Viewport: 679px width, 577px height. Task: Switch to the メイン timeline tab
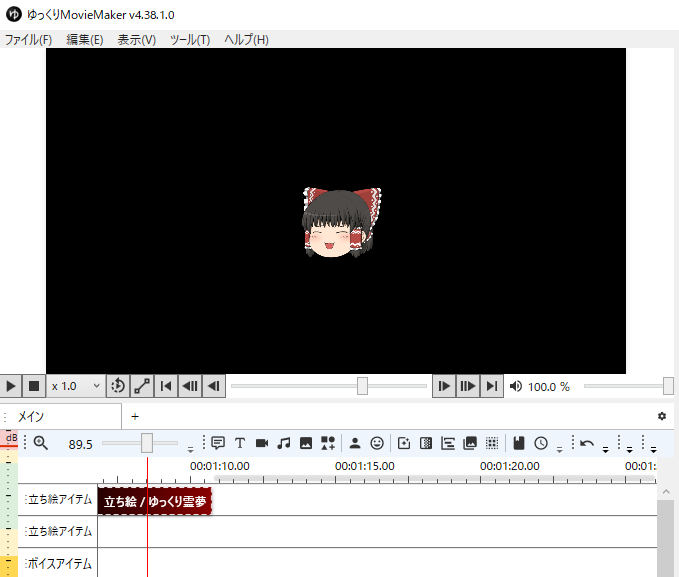coord(31,416)
